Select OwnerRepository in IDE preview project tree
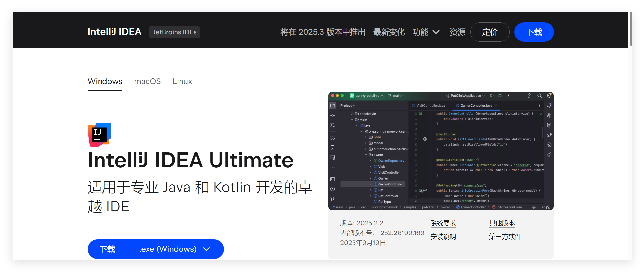Viewport: 644px width, 272px height. tap(391, 161)
